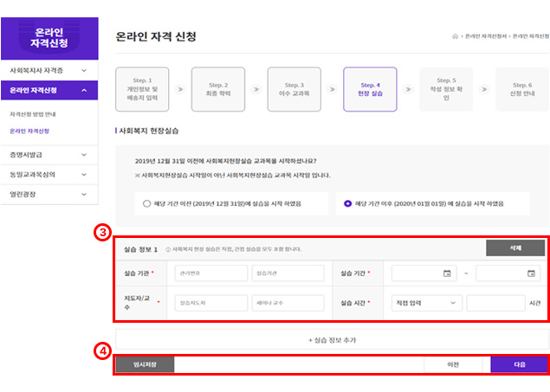This screenshot has width=550, height=392.
Task: Click + 실습 정보 추가 button
Action: 332,340
